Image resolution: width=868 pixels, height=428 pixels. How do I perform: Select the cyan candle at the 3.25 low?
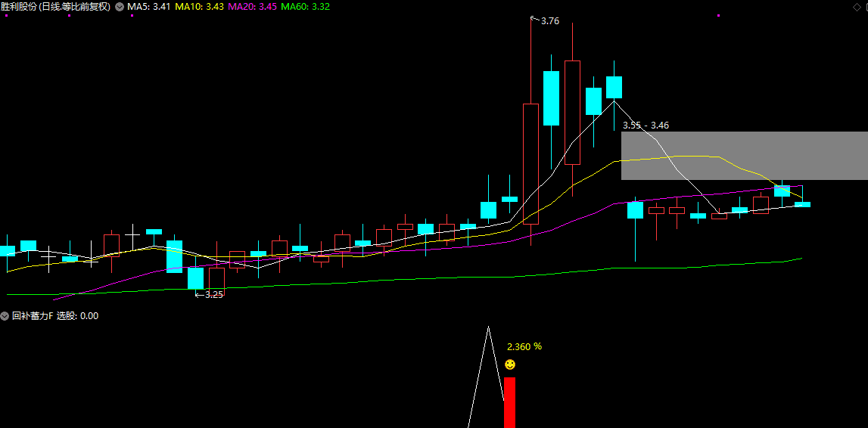[195, 278]
